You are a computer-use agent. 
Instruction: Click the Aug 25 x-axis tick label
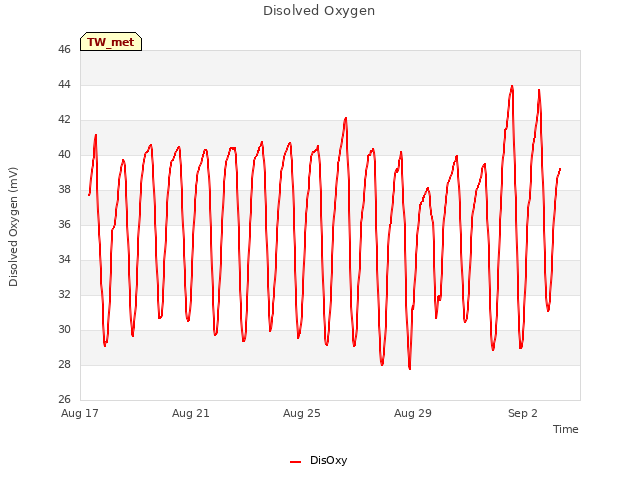(302, 413)
